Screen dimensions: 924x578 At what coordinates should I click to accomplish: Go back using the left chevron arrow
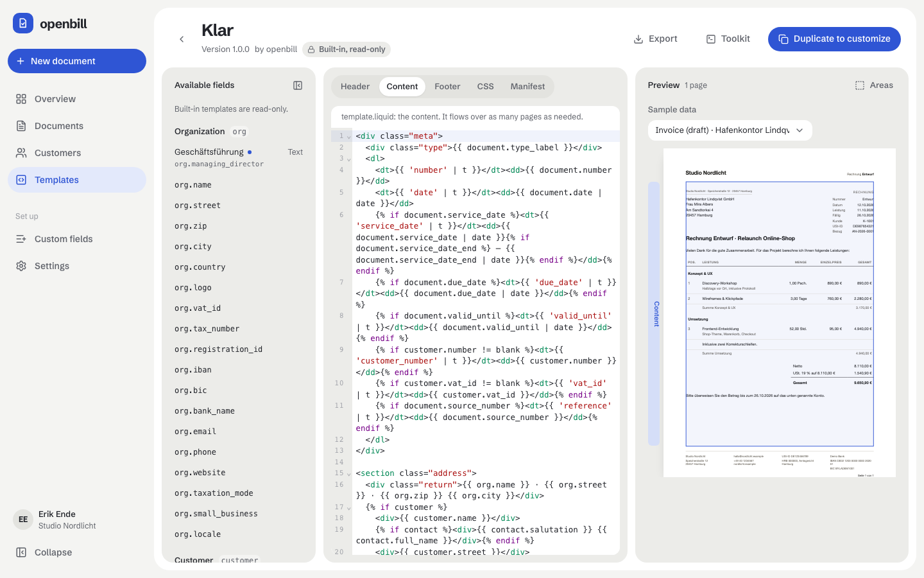pyautogui.click(x=182, y=39)
